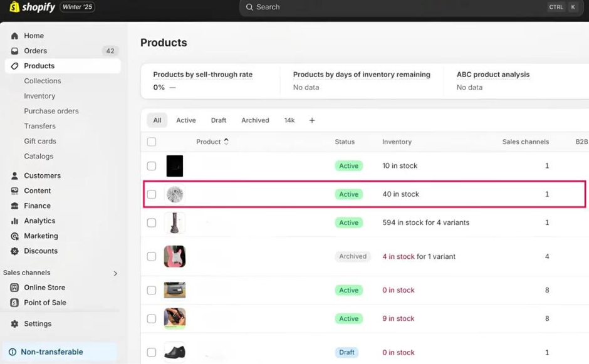
Task: Click the Non-transferable notice
Action: pyautogui.click(x=60, y=352)
